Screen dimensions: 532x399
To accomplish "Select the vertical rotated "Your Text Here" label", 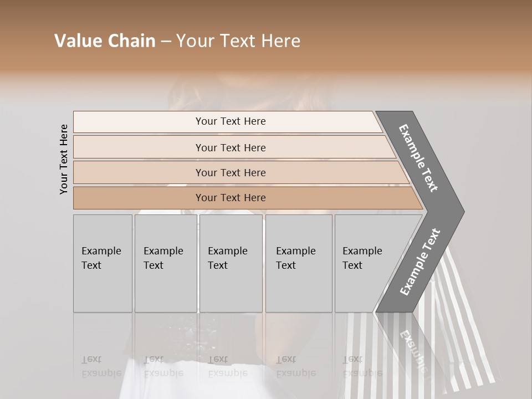I will [64, 159].
